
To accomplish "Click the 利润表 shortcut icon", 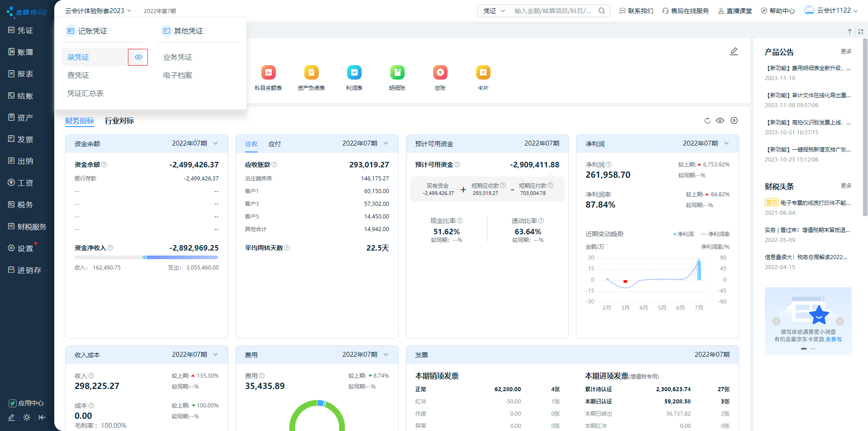I will pos(354,73).
